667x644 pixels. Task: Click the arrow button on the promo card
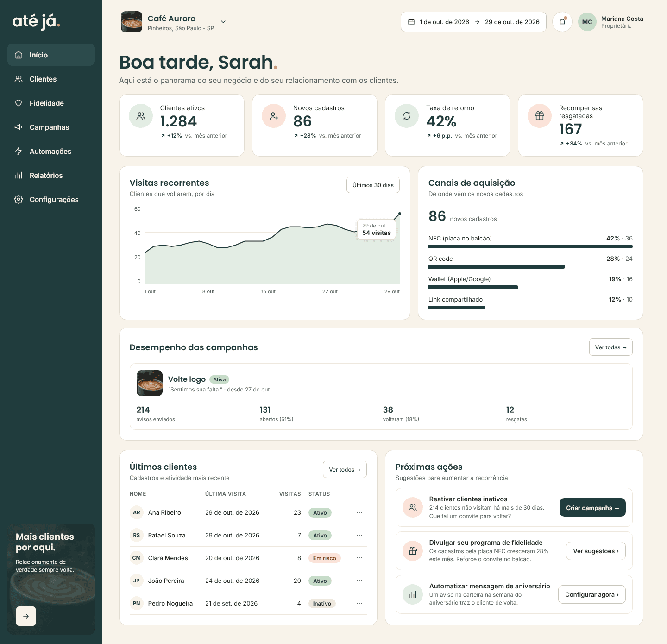coord(26,616)
